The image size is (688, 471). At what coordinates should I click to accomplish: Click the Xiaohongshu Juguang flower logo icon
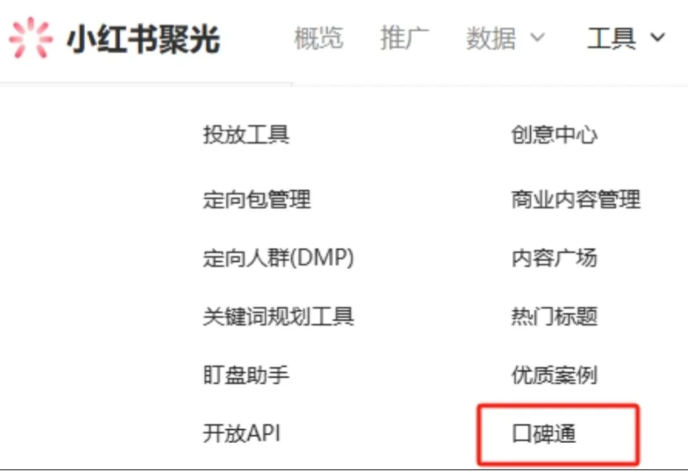click(x=31, y=39)
